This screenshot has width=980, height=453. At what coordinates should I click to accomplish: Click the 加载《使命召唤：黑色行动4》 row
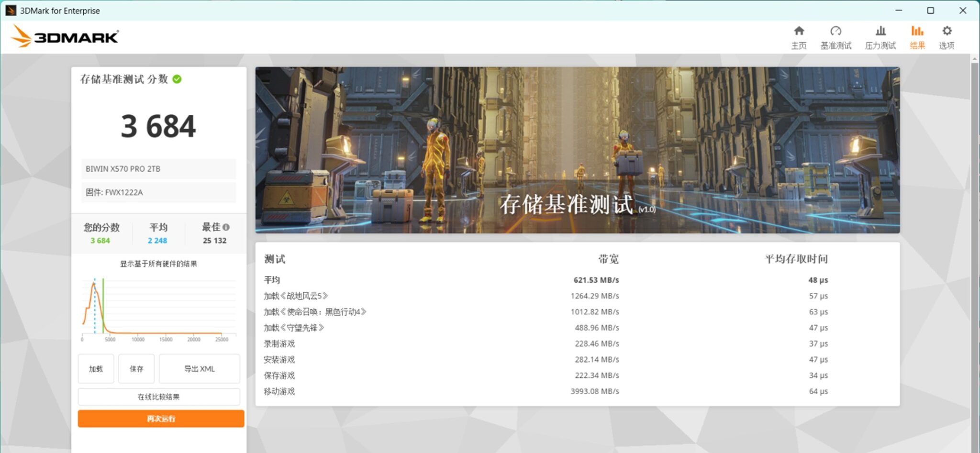click(578, 312)
